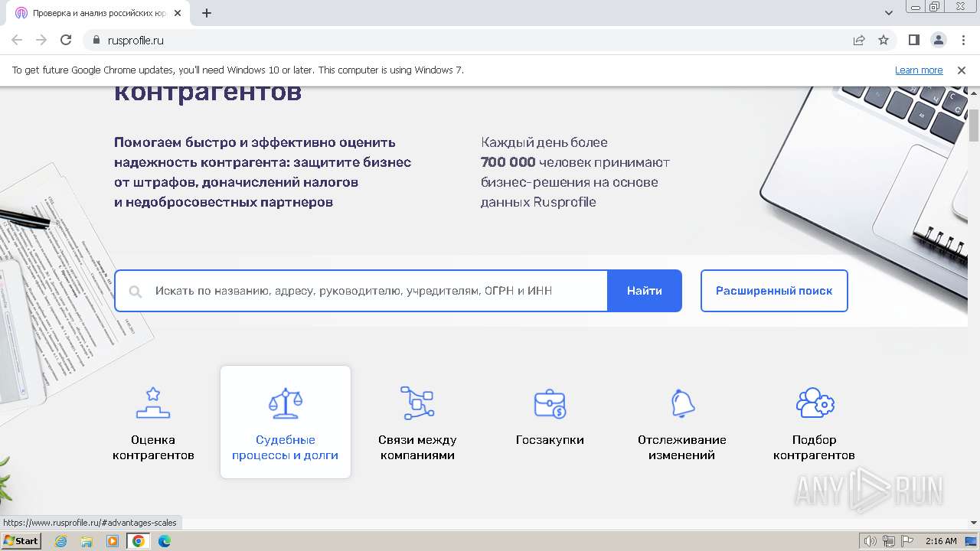
Task: Click the Оценка контрагентов label
Action: [x=153, y=448]
